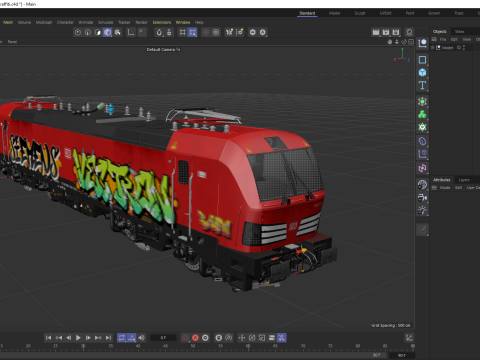The image size is (480, 360).
Task: Open the Attributes manager hamburger menu
Action: point(434,188)
